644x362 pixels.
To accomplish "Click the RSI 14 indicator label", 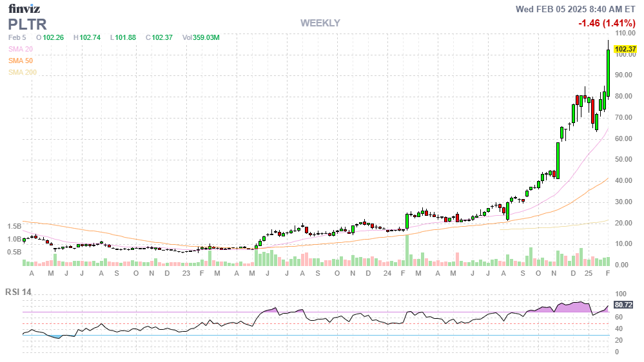I will (x=18, y=292).
